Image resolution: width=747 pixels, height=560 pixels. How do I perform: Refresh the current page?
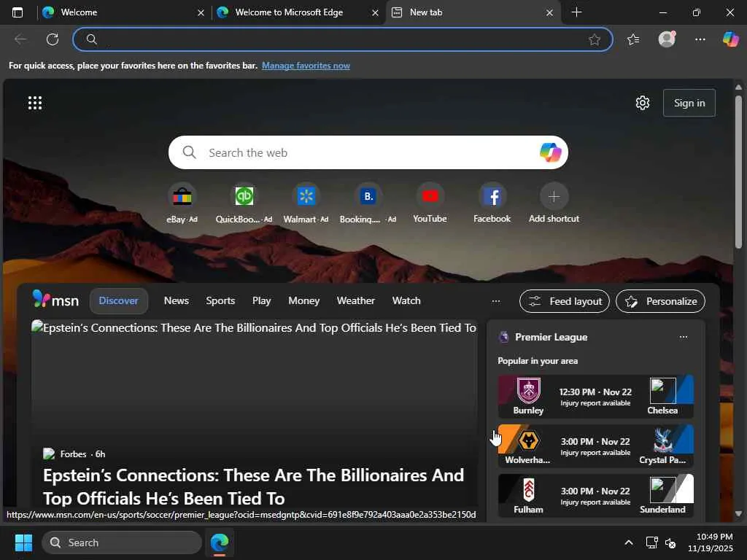pyautogui.click(x=53, y=39)
